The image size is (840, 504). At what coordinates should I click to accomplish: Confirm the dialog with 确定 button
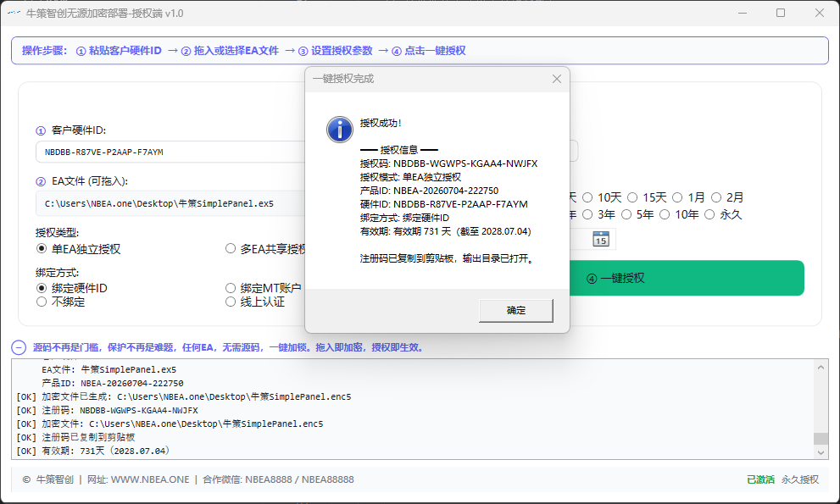coord(516,311)
